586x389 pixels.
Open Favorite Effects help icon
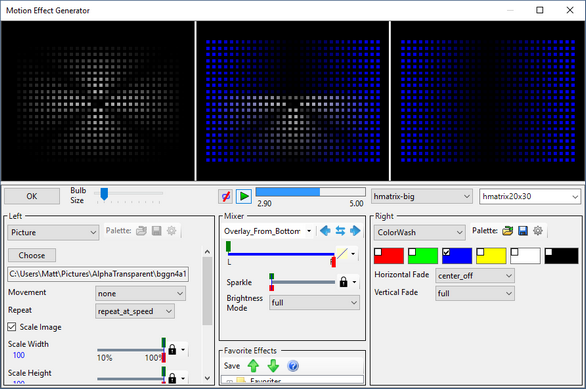pos(293,365)
